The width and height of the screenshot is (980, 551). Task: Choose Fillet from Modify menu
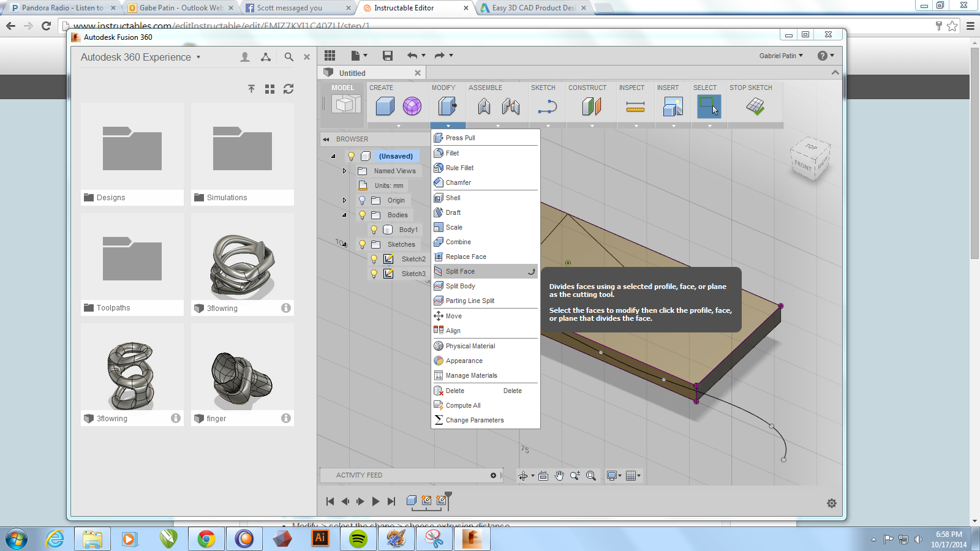(x=485, y=153)
